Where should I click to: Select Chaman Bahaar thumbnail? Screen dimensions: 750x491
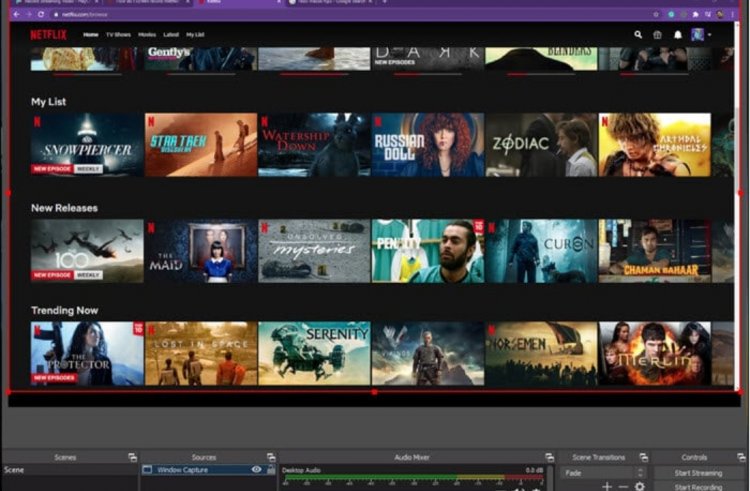655,251
